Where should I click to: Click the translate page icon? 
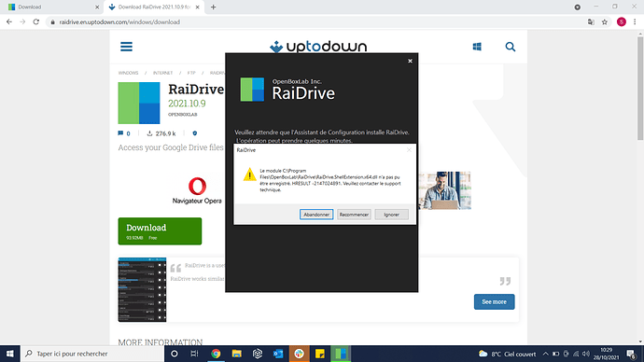pos(591,22)
